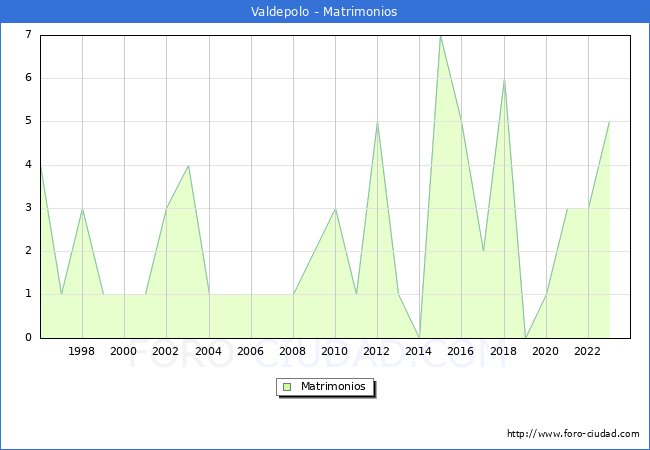Select the 2019 data point at zero
Image resolution: width=650 pixels, height=450 pixels.
point(525,337)
